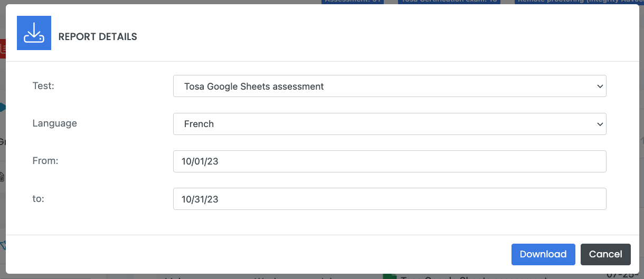644x279 pixels.
Task: Click the "Test:" field label
Action: pyautogui.click(x=43, y=85)
